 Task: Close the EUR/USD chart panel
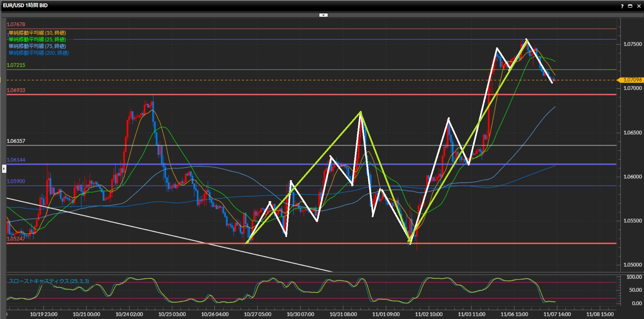[639, 6]
